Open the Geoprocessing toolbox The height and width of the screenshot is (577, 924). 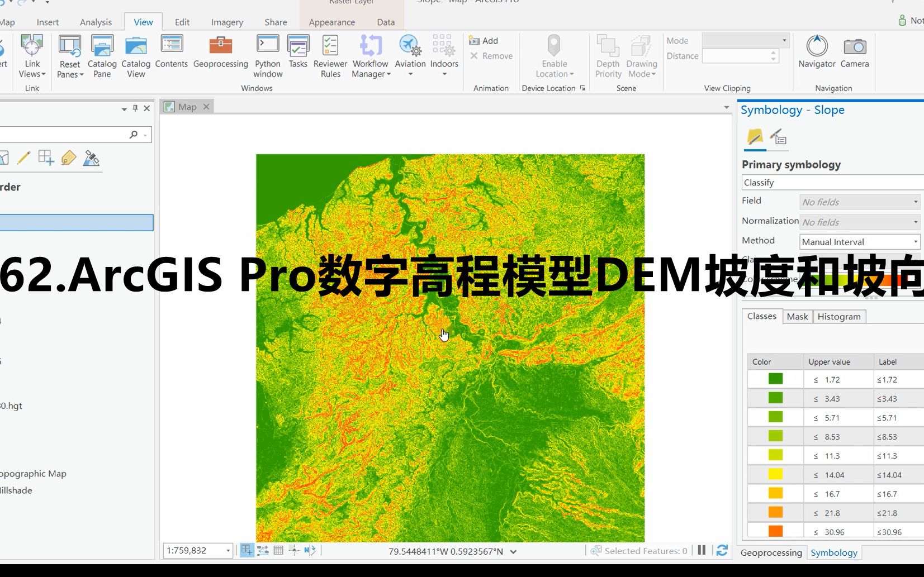click(x=220, y=51)
